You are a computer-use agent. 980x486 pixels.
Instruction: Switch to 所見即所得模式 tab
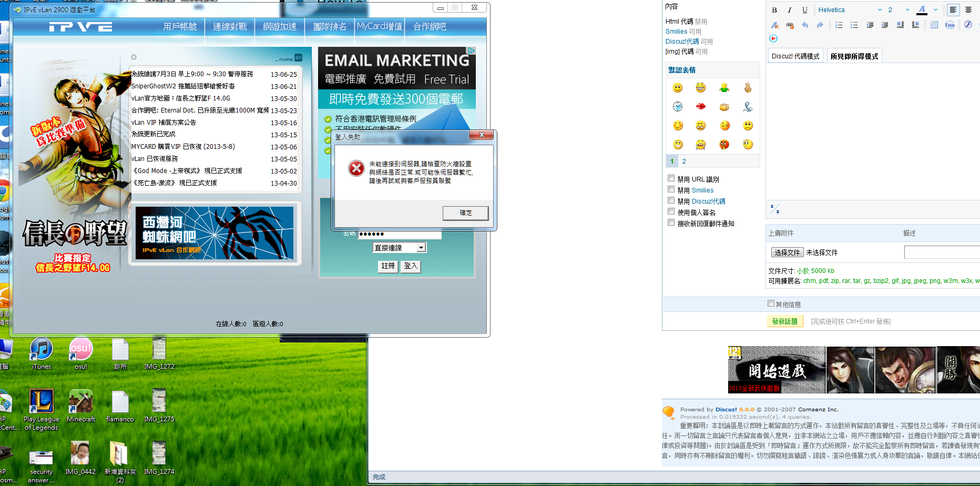(x=854, y=56)
